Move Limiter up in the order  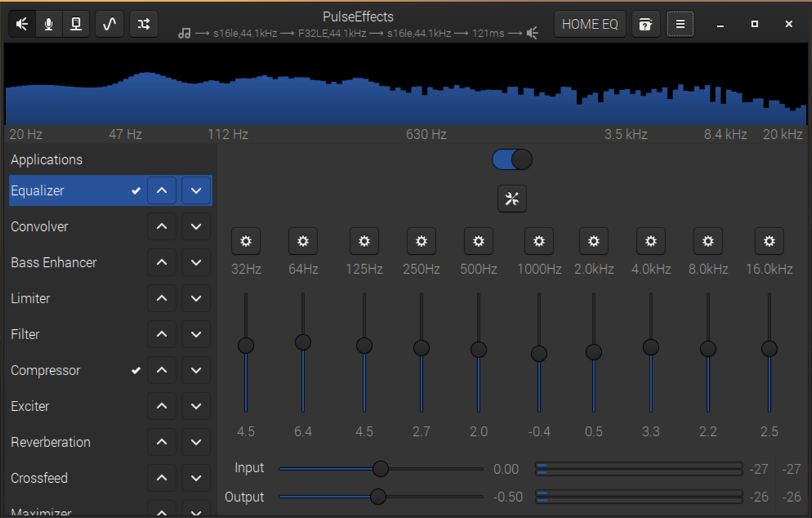coord(162,298)
